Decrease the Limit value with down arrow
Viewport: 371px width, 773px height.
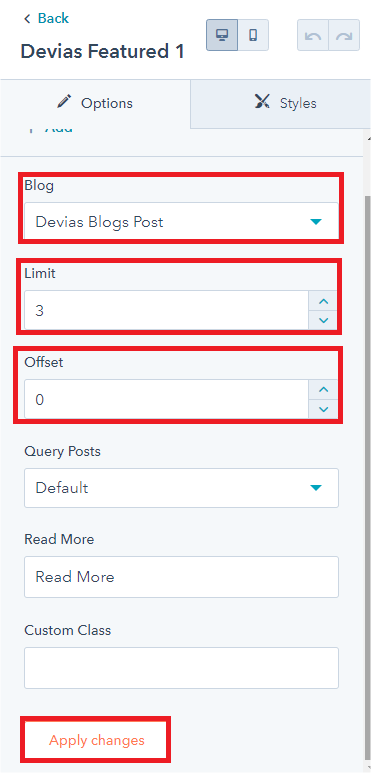[323, 320]
